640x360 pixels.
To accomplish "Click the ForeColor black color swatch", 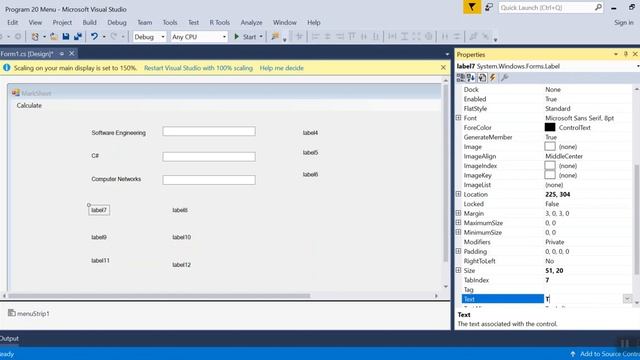I will tap(550, 127).
